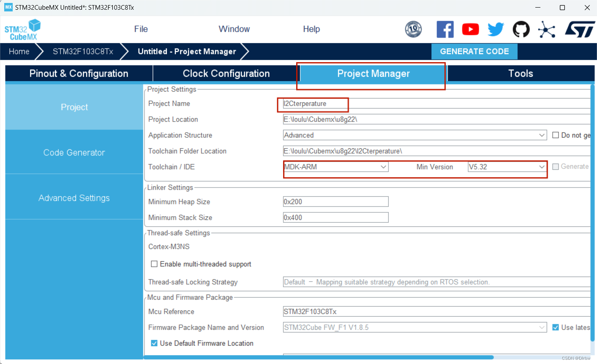Open the GitHub icon link
Screen dimensions: 597x364
point(521,29)
